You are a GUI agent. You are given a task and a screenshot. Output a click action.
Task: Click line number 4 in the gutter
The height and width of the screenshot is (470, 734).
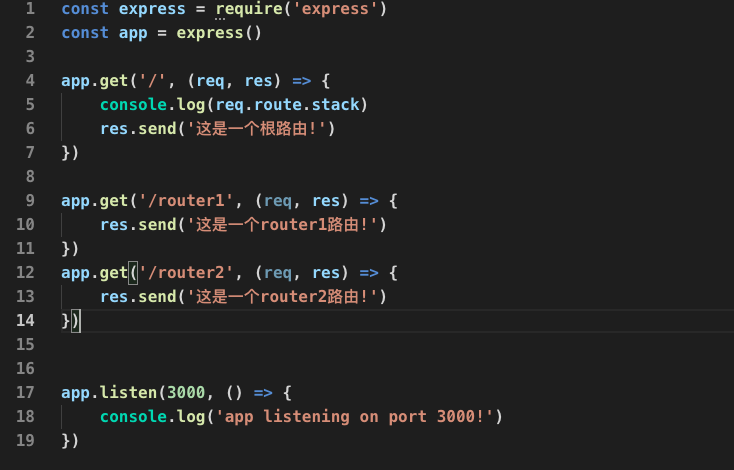[30, 81]
